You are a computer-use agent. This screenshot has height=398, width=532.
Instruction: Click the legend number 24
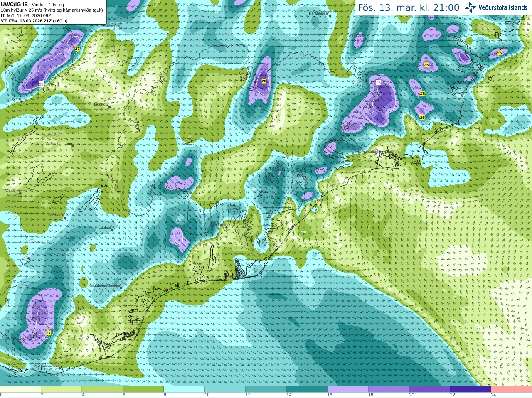click(x=493, y=395)
